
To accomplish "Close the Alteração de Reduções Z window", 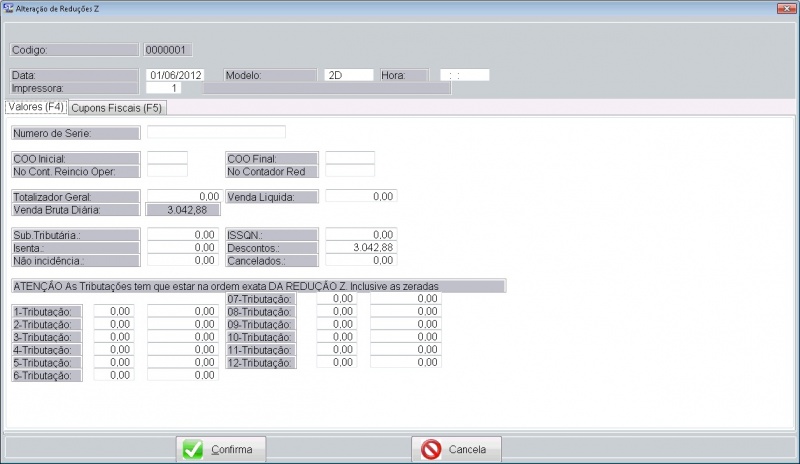I will pyautogui.click(x=789, y=7).
